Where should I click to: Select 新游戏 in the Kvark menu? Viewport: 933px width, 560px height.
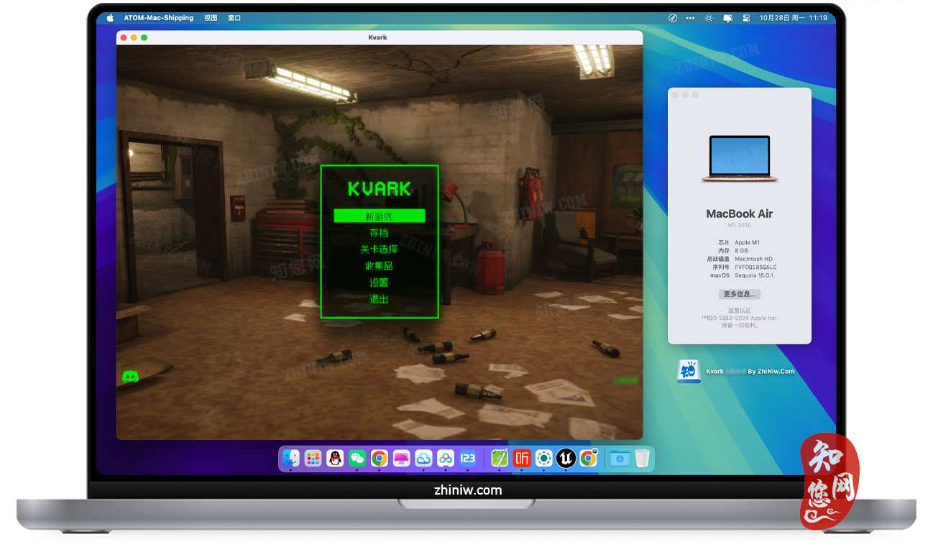point(380,216)
